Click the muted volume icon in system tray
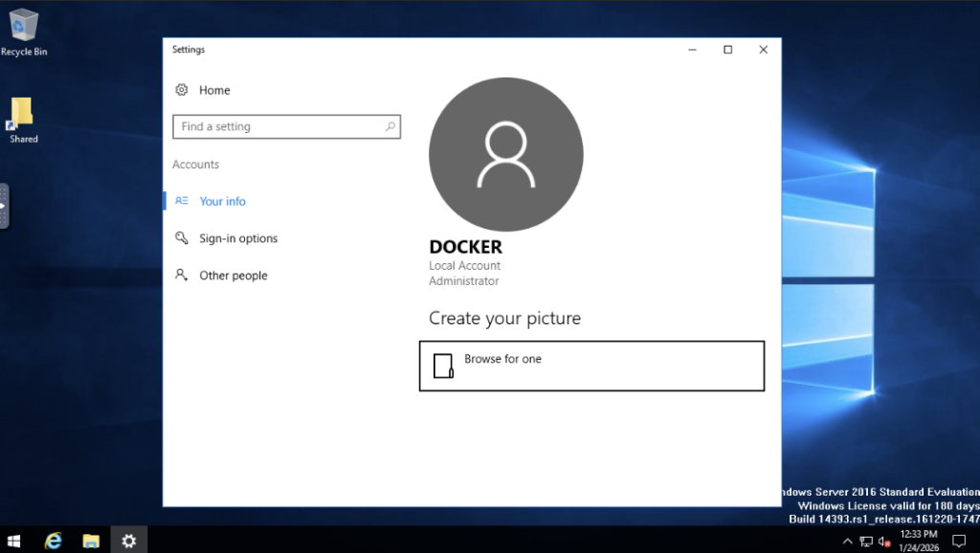 (882, 541)
